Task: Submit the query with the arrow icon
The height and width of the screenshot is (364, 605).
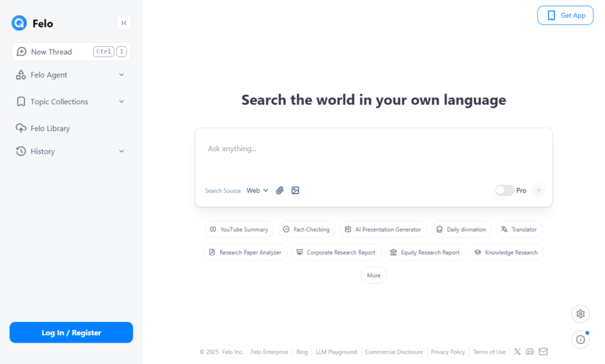Action: tap(538, 190)
